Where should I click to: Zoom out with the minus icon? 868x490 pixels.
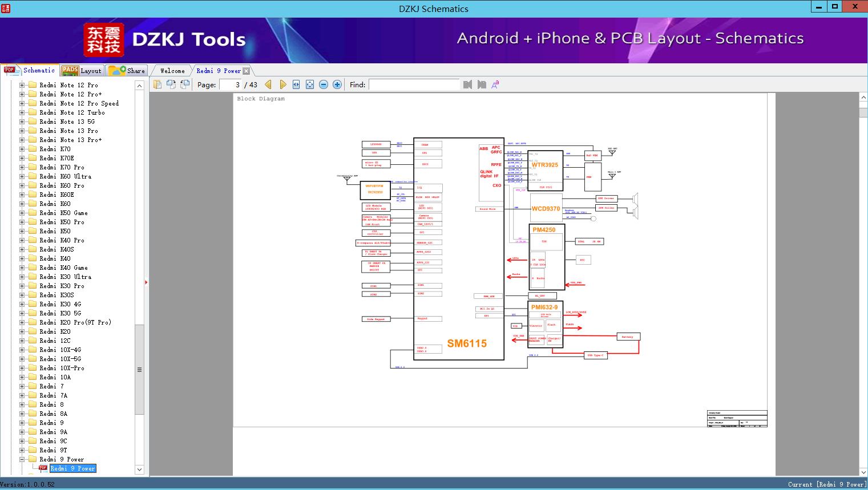tap(323, 84)
